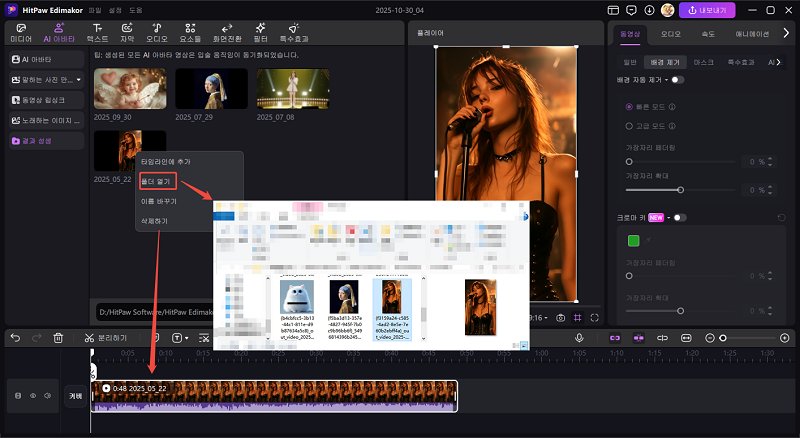Screen dimensions: 800x438
Task: Enable the 크로마 키 toggle switch
Action: click(680, 217)
